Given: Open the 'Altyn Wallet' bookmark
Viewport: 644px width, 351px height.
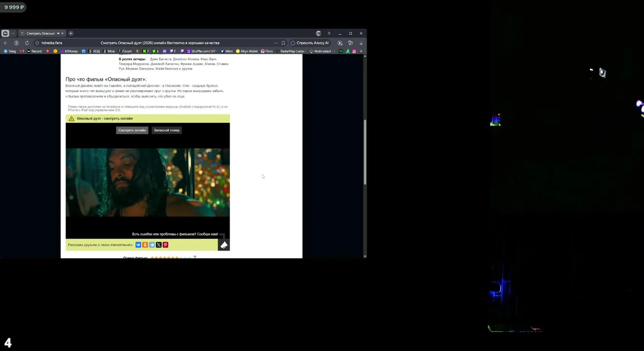Looking at the screenshot, I should click(247, 51).
